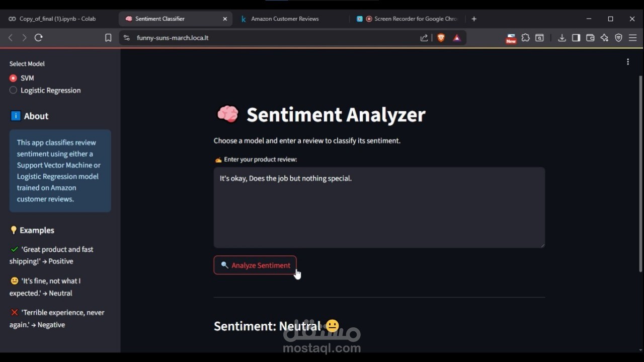The height and width of the screenshot is (362, 644).
Task: Switch to the Copy_of_final Colab tab
Action: (x=57, y=19)
